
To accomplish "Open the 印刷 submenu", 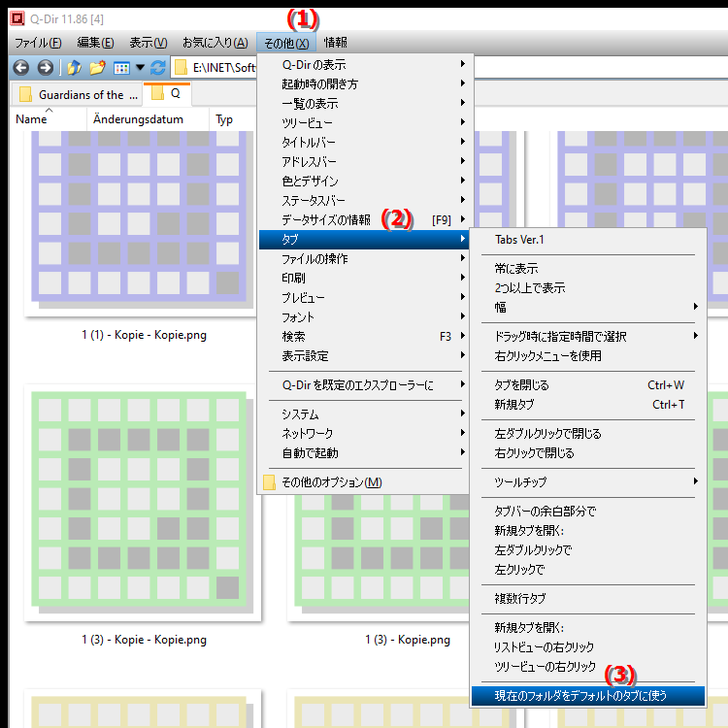I will (364, 279).
